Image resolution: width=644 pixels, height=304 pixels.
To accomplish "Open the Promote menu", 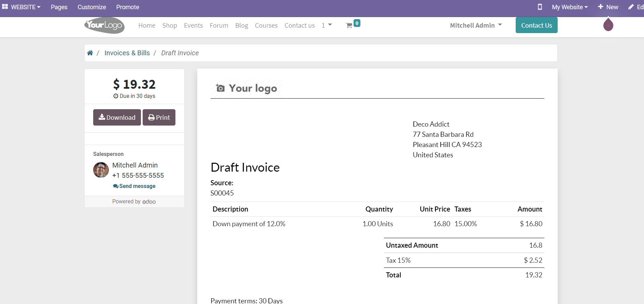I will click(128, 7).
